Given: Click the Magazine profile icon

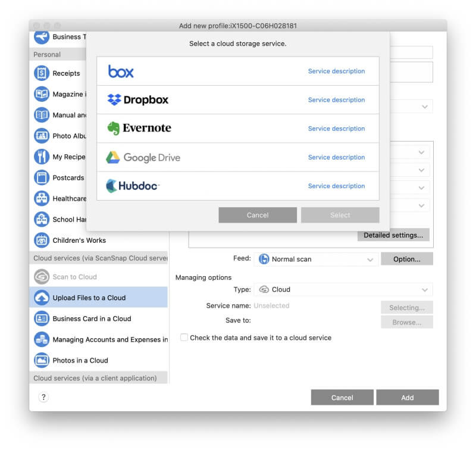Looking at the screenshot, I should click(x=42, y=94).
